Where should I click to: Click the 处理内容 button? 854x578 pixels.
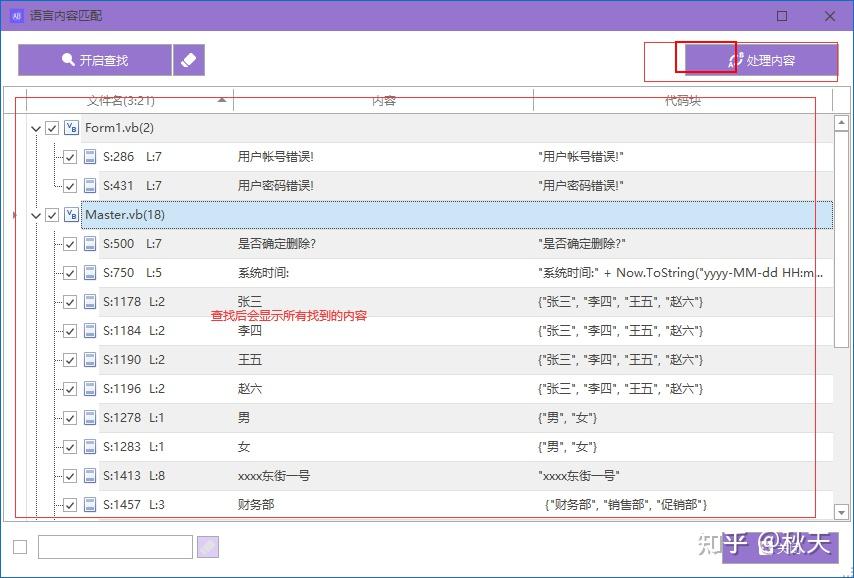pyautogui.click(x=761, y=60)
